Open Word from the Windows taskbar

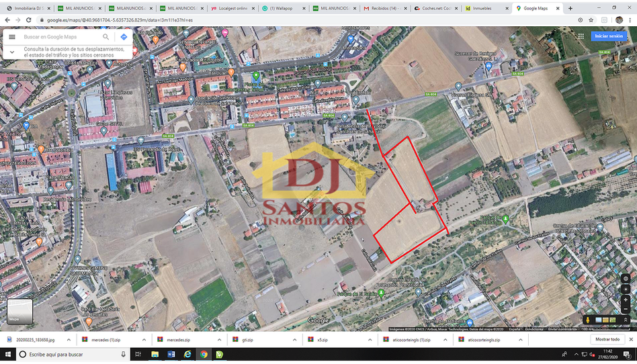171,354
